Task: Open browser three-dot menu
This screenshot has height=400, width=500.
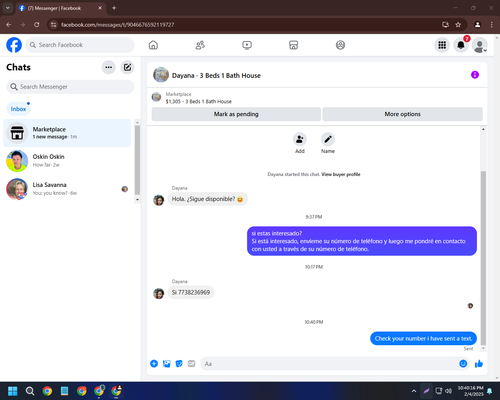Action: tap(492, 25)
